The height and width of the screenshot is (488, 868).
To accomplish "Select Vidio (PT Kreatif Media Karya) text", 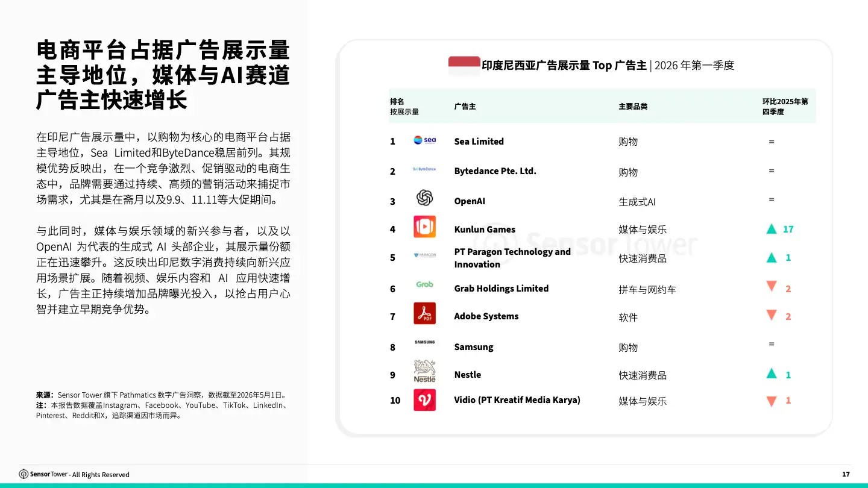I will coord(517,400).
